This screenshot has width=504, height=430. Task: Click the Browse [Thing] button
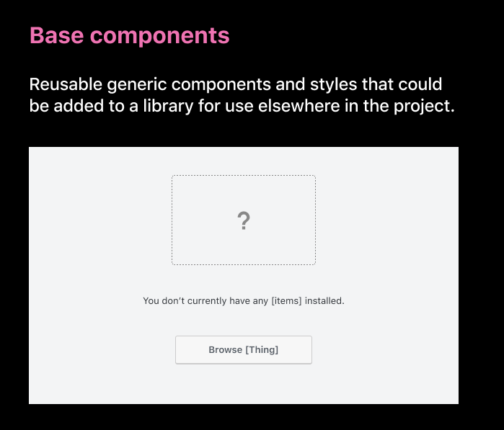[x=244, y=350]
